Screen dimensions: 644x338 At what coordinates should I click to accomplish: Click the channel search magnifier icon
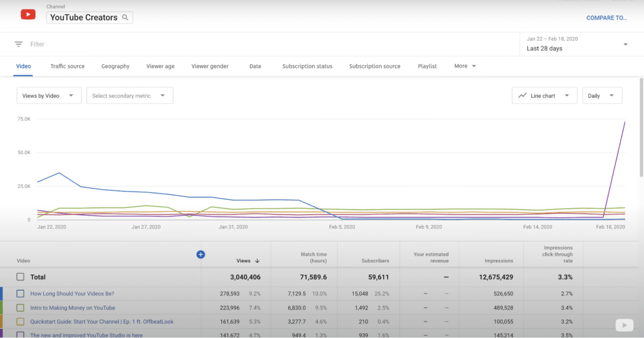click(x=125, y=17)
